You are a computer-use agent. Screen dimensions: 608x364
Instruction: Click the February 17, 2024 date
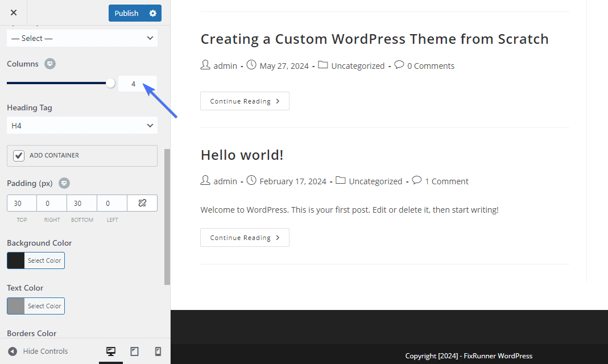click(x=293, y=181)
